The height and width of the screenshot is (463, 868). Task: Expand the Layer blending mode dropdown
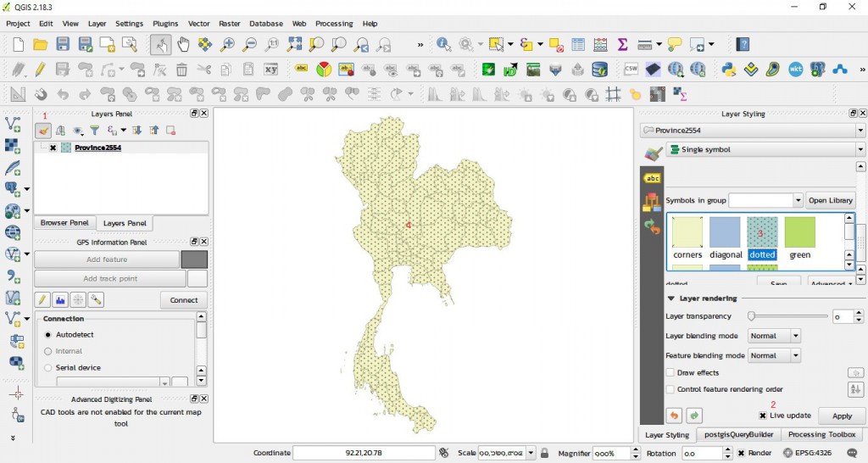coord(775,336)
